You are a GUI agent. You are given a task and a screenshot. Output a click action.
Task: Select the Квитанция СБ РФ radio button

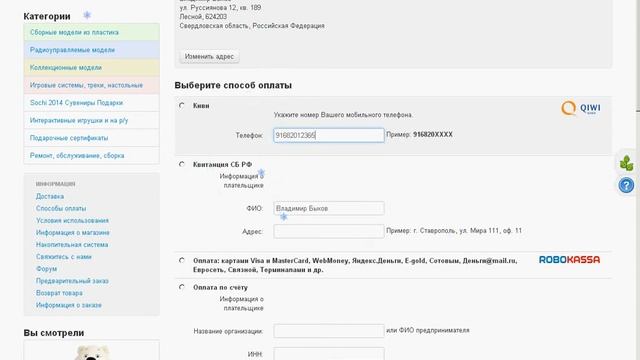click(x=182, y=164)
